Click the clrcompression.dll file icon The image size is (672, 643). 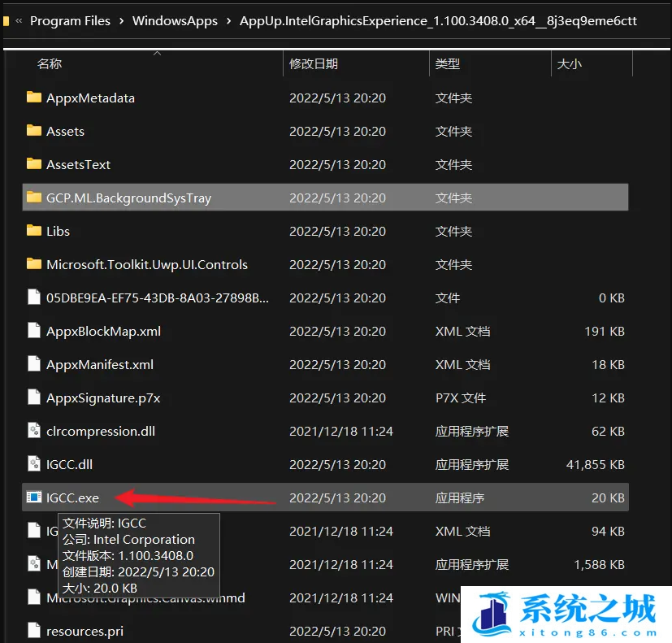click(x=33, y=431)
